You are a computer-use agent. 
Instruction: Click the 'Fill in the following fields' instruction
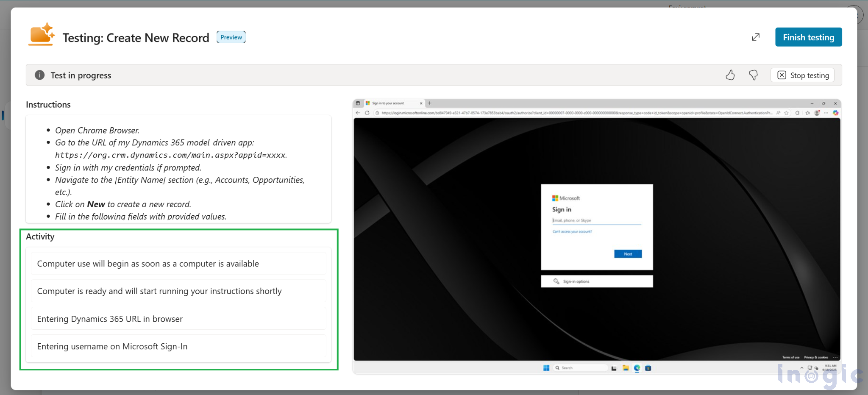pos(141,217)
